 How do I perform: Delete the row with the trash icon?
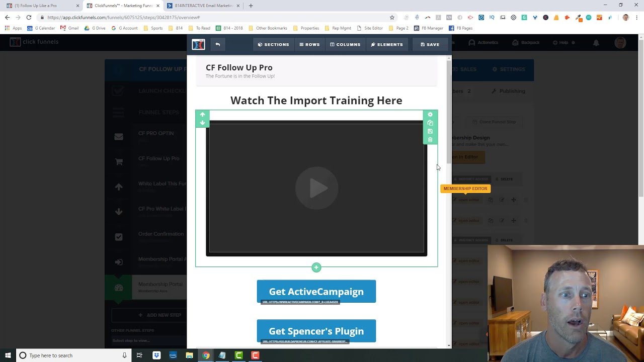tap(430, 140)
